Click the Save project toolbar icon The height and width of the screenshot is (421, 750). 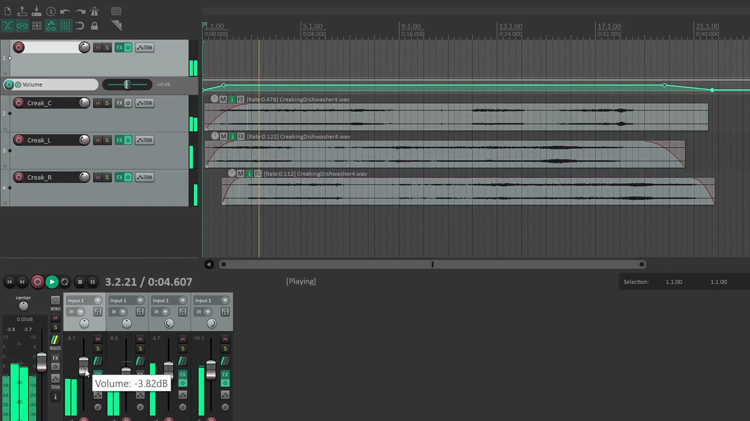tap(36, 11)
